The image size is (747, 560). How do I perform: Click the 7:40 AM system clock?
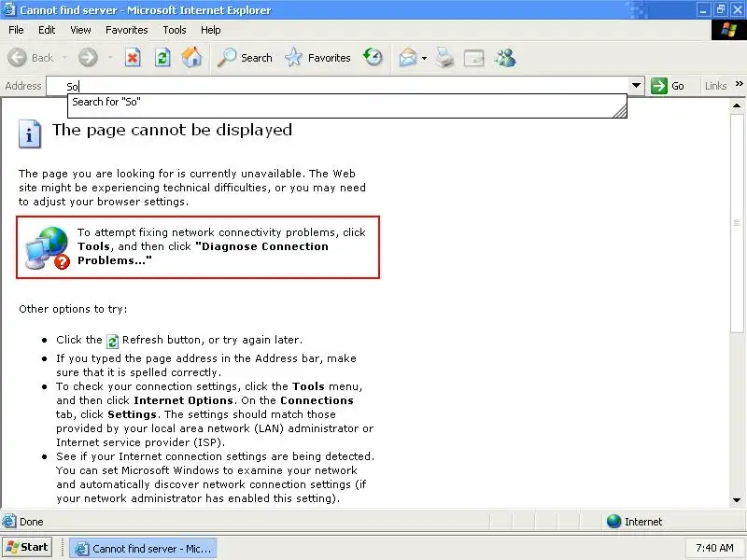click(x=714, y=548)
